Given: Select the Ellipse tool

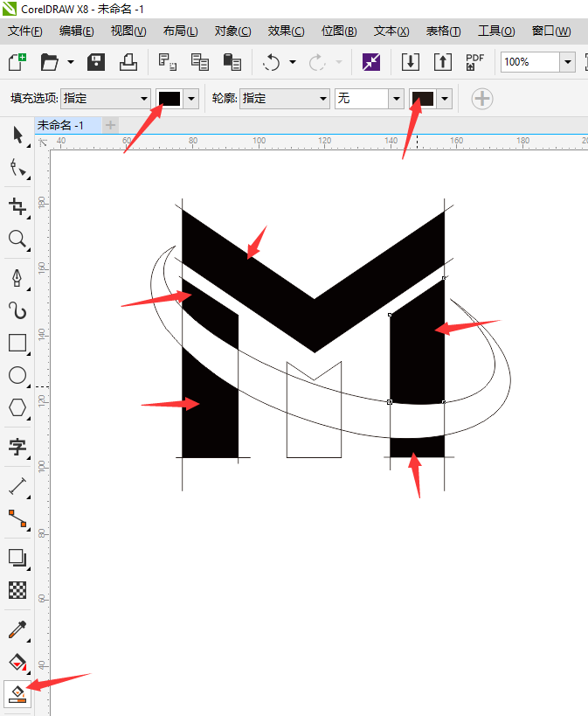Looking at the screenshot, I should click(x=17, y=375).
